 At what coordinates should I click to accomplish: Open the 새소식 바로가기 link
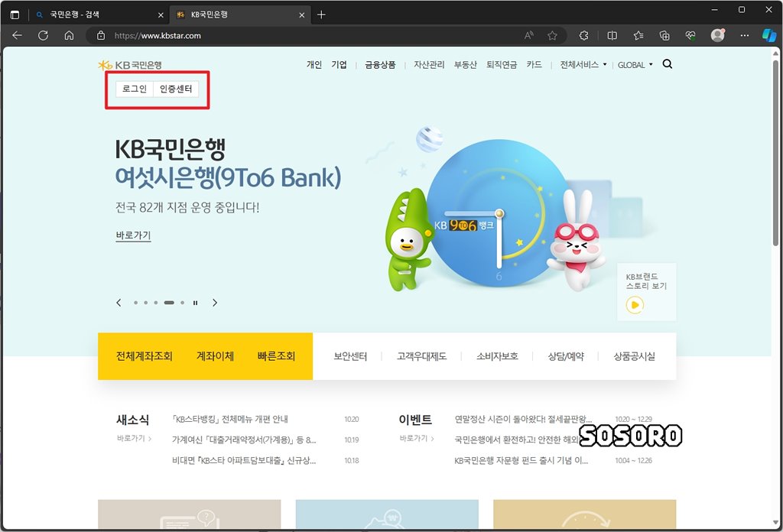[x=134, y=438]
